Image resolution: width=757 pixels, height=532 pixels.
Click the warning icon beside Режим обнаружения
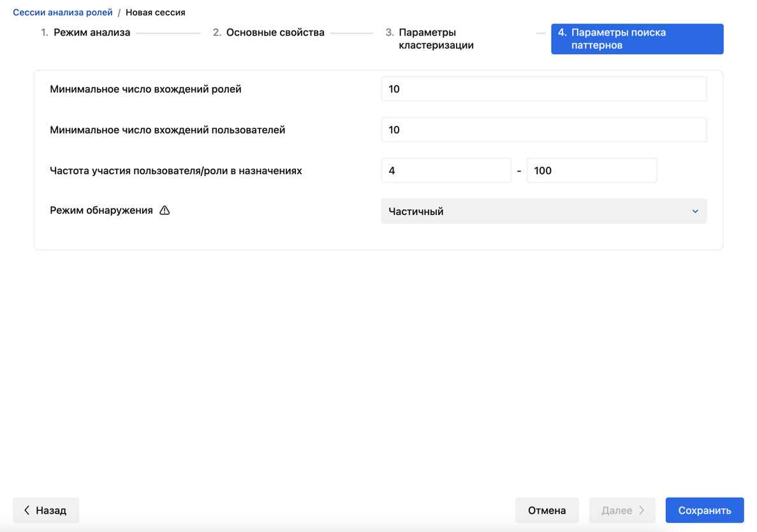click(x=165, y=211)
